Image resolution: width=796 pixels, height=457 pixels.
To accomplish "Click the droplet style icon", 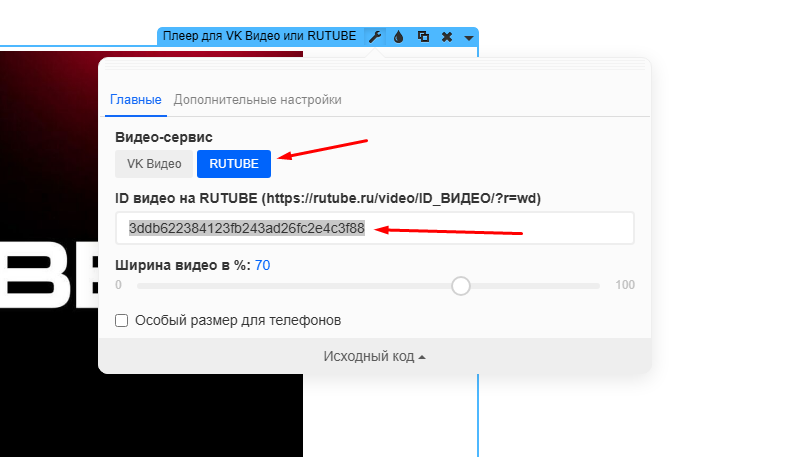I will [x=399, y=37].
